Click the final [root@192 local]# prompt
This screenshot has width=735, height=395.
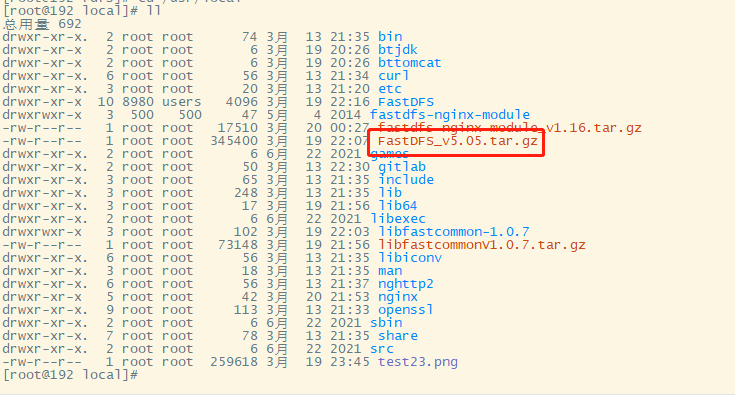click(x=70, y=375)
